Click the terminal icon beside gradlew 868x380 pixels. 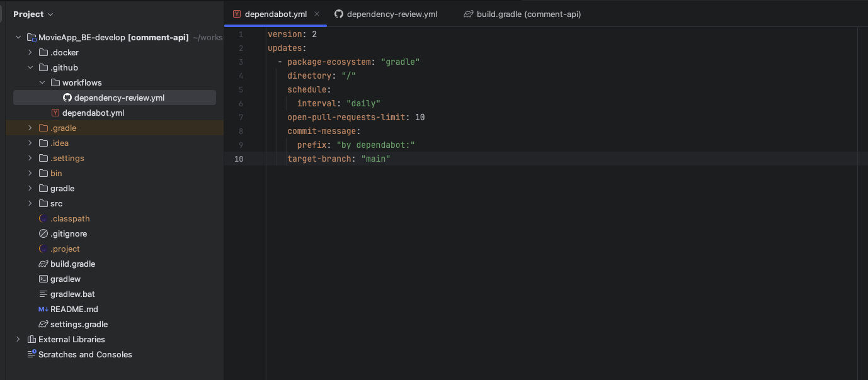point(42,279)
